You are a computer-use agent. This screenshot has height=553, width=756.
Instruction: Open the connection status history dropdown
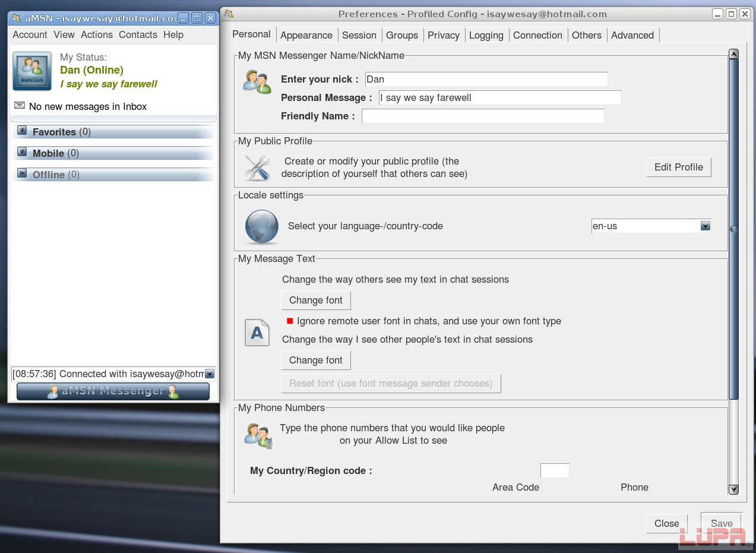(210, 374)
